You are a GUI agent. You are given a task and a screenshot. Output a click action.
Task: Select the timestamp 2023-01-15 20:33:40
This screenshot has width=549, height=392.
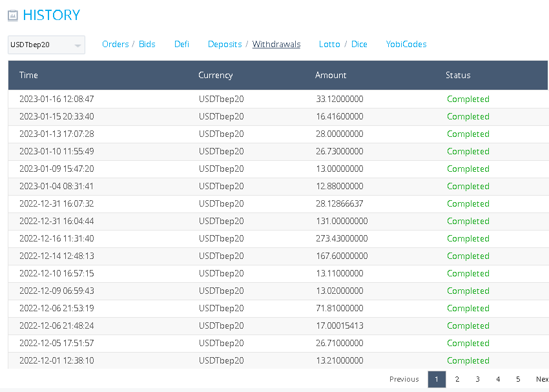(57, 116)
